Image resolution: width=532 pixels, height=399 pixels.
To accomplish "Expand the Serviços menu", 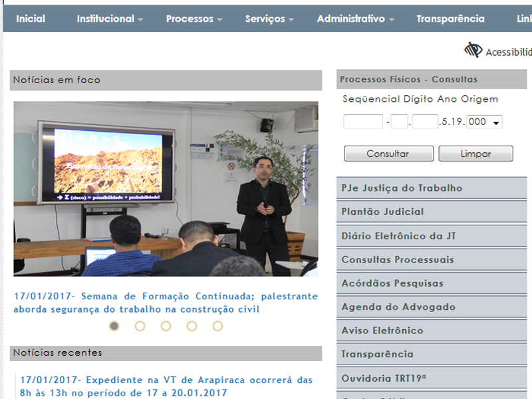I will pos(269,19).
